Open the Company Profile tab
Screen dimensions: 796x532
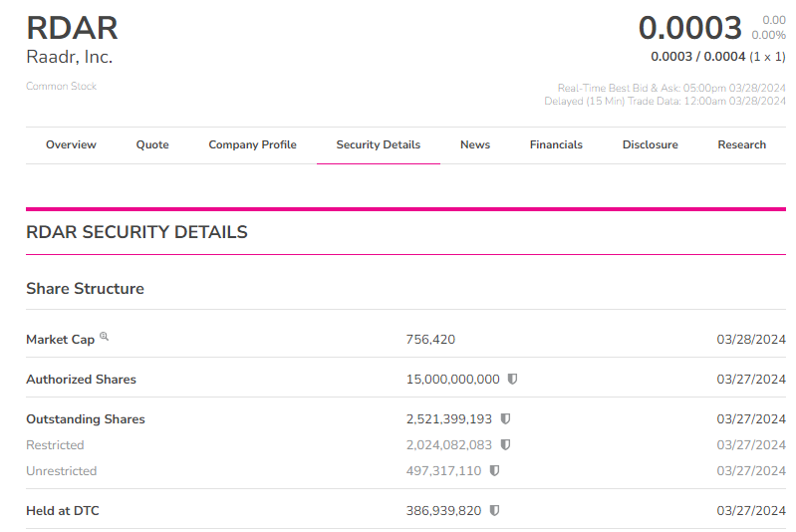pos(252,144)
